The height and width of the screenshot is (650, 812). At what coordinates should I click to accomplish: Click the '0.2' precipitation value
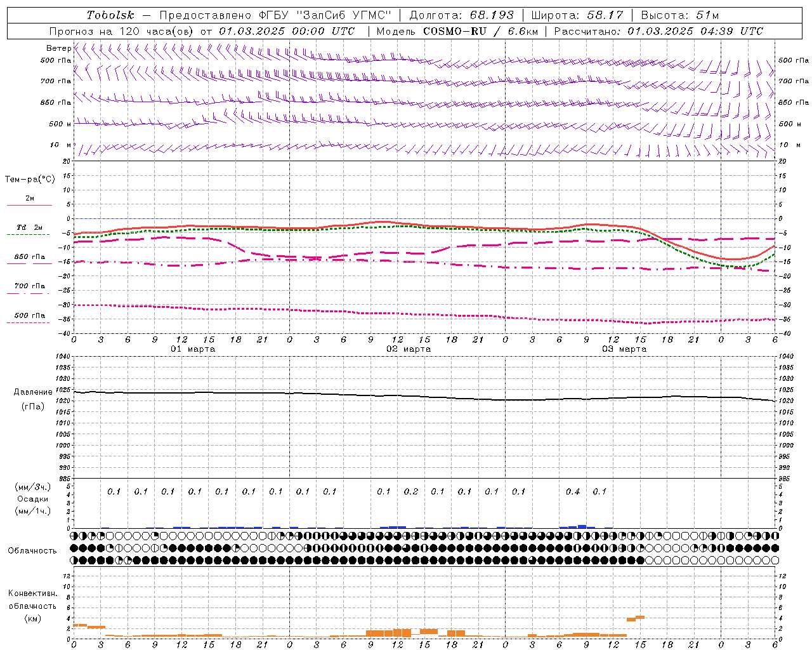[411, 491]
